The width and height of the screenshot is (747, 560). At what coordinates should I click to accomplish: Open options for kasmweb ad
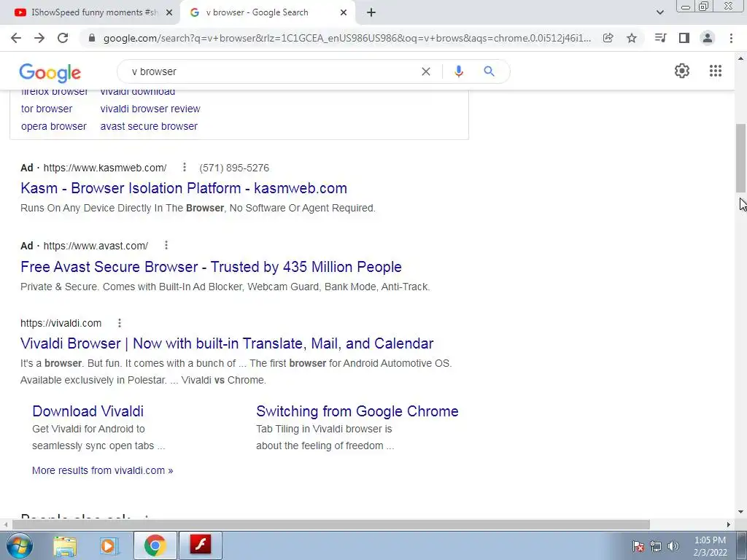[185, 167]
